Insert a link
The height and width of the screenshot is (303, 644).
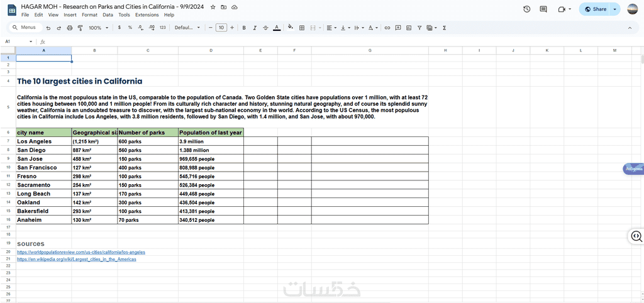(x=387, y=28)
